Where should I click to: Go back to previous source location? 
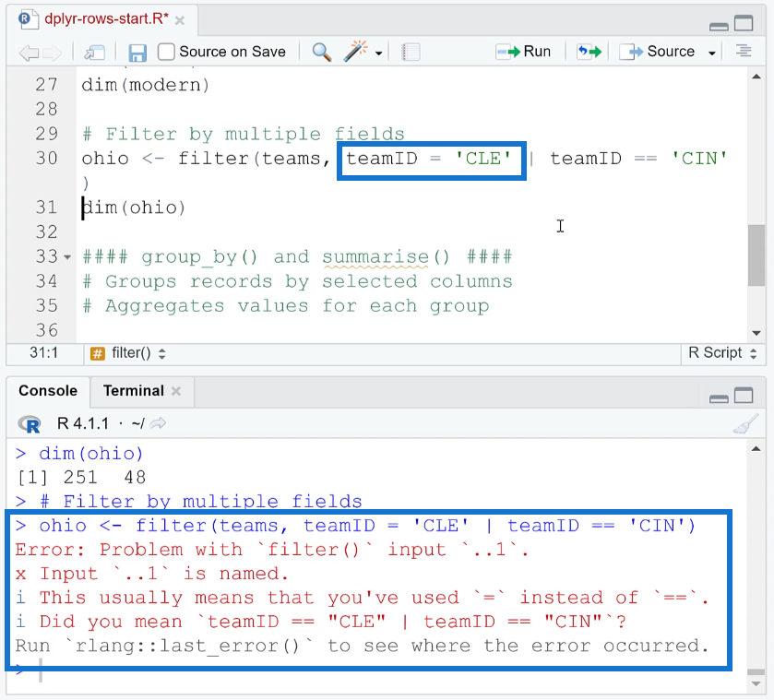(x=29, y=53)
